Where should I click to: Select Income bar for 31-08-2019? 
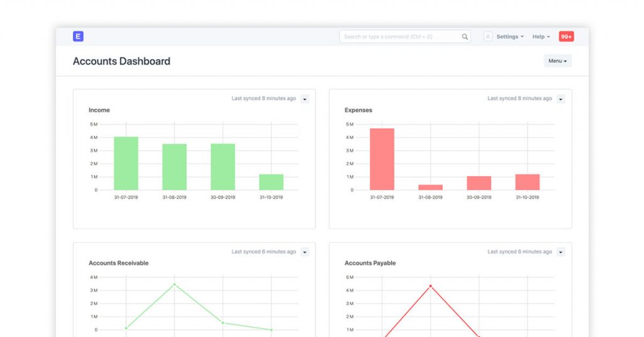[x=174, y=167]
